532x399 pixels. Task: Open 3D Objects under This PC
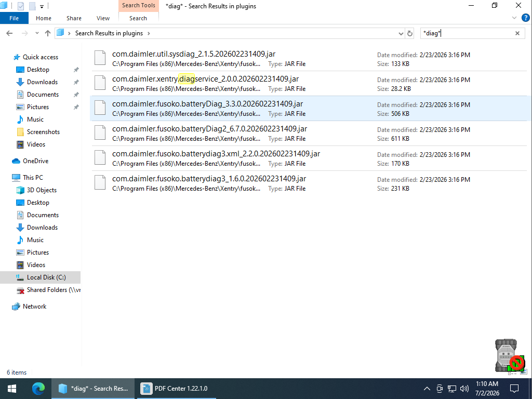tap(42, 190)
